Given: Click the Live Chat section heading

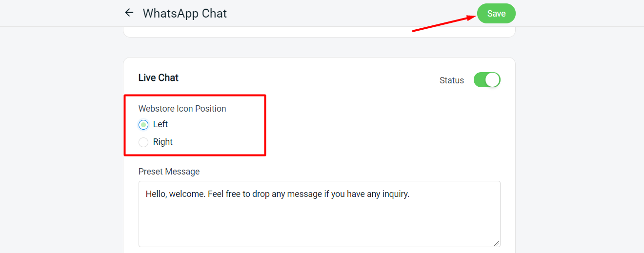Looking at the screenshot, I should pyautogui.click(x=159, y=78).
